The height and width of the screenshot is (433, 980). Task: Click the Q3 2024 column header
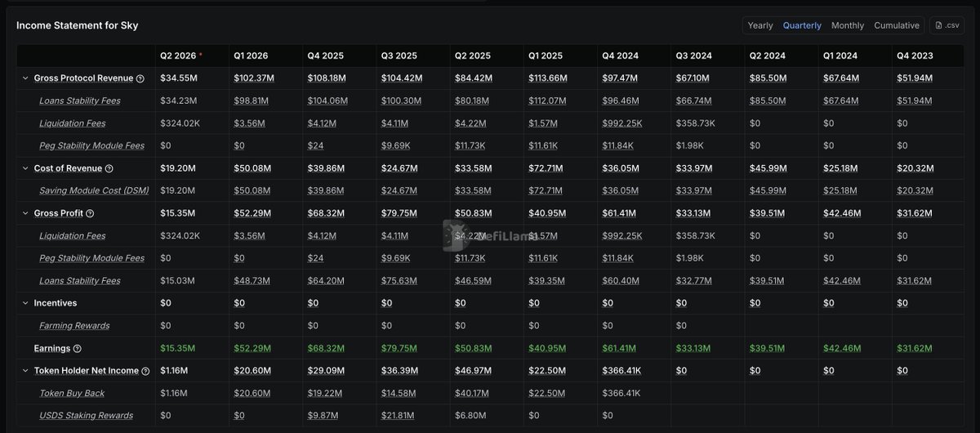tap(694, 56)
